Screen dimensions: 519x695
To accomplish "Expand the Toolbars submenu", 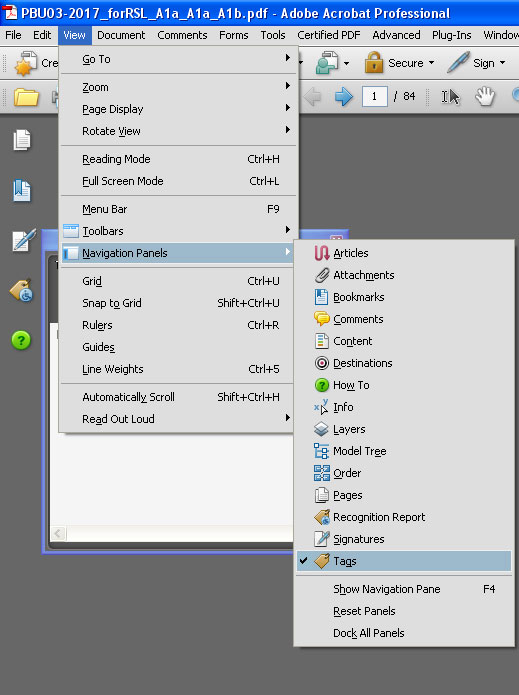I will click(x=178, y=231).
